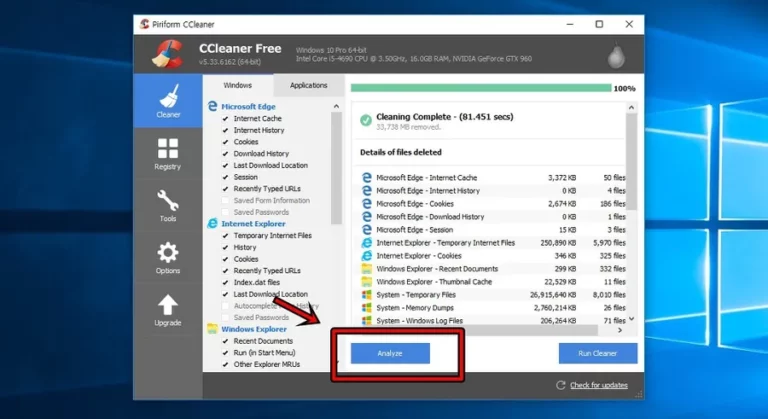Click Edge icon beside Session result row
768x419 pixels.
(x=366, y=229)
